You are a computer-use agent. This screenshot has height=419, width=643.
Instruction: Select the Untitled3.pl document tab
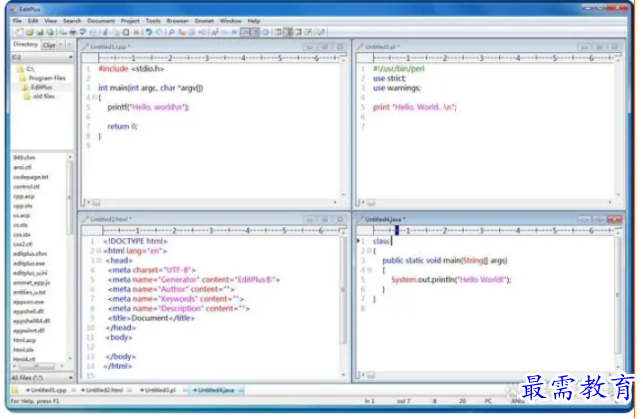[x=160, y=390]
